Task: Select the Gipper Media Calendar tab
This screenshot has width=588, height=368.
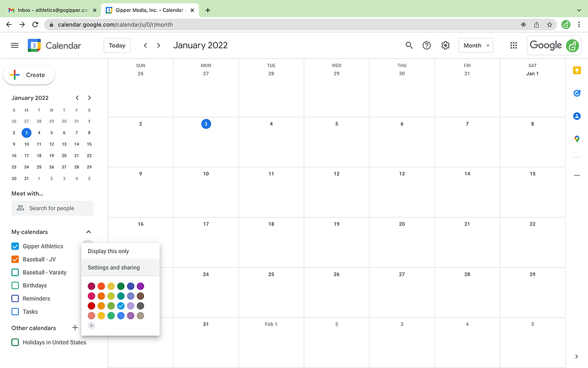Action: point(149,10)
